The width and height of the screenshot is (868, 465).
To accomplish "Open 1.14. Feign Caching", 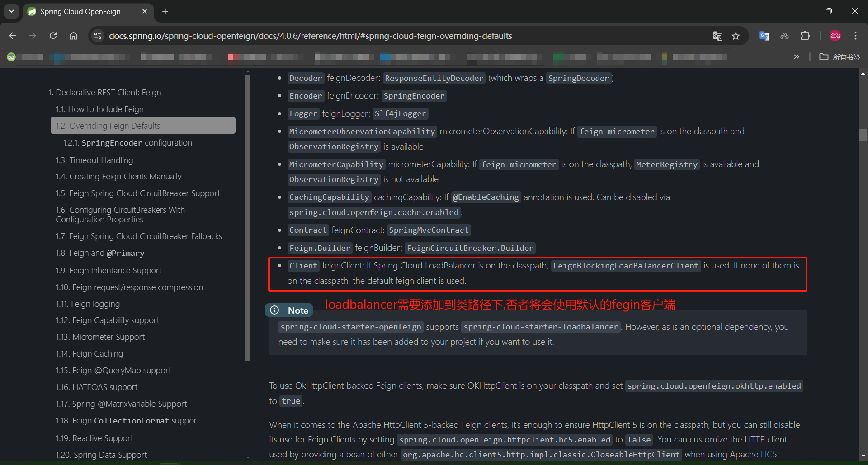I will (x=90, y=353).
